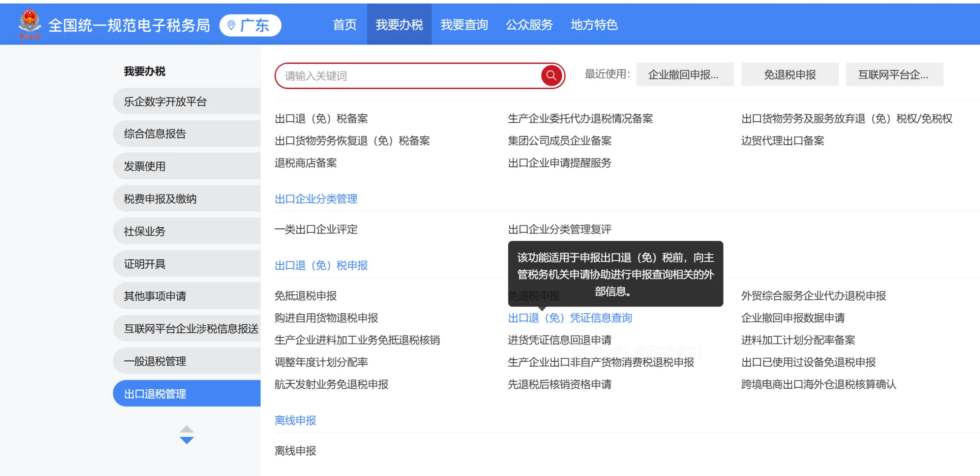Select 发票使用 in the sidebar

point(144,166)
